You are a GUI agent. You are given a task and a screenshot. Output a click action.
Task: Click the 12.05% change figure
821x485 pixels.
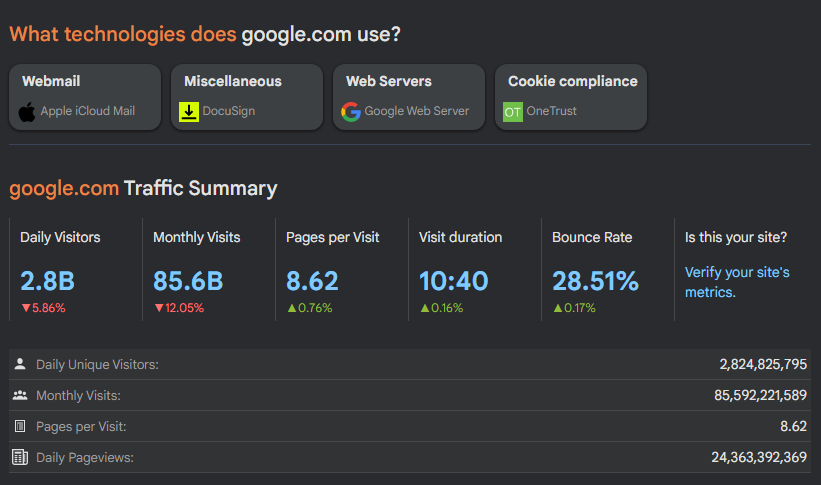184,308
